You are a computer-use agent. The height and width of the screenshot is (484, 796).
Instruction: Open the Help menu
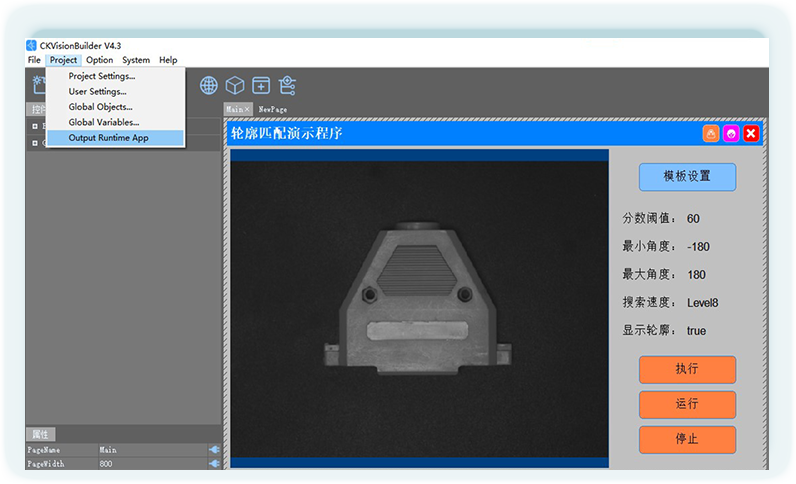pyautogui.click(x=168, y=60)
